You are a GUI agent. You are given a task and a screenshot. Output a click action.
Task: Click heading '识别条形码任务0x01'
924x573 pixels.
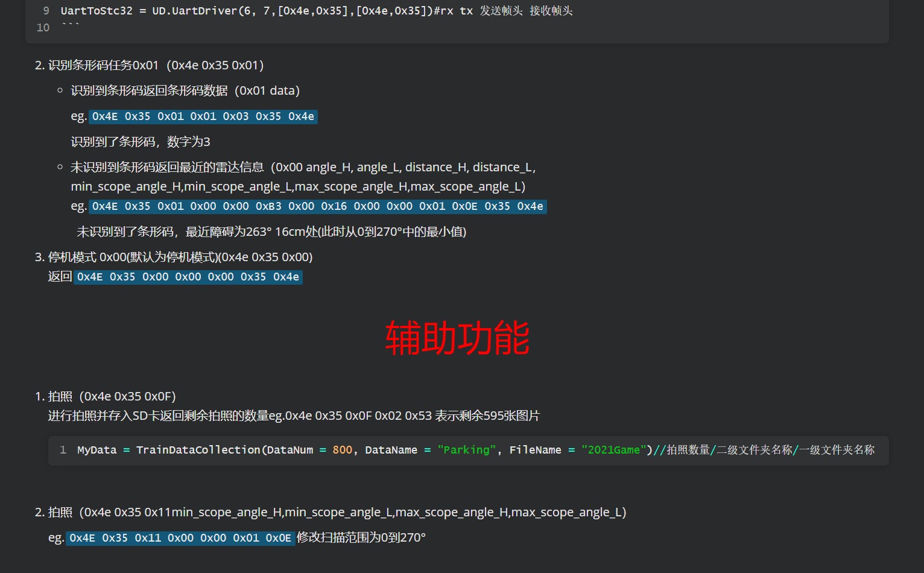103,65
